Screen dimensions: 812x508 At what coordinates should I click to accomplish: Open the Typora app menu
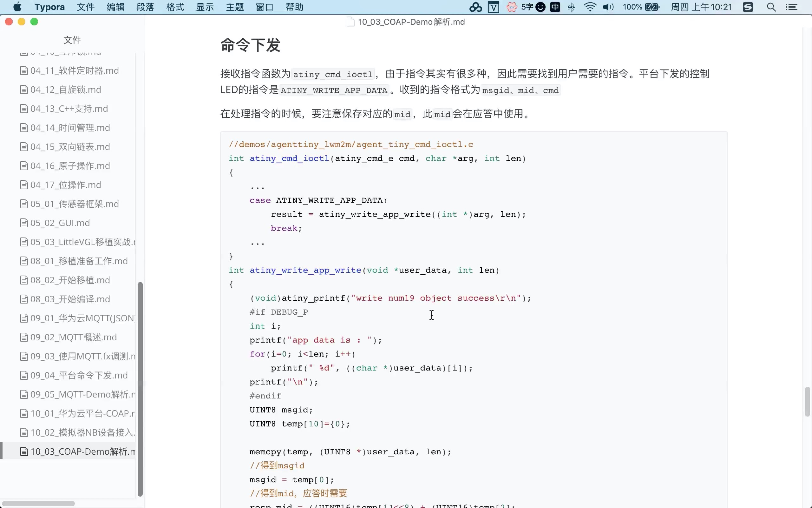coord(50,7)
